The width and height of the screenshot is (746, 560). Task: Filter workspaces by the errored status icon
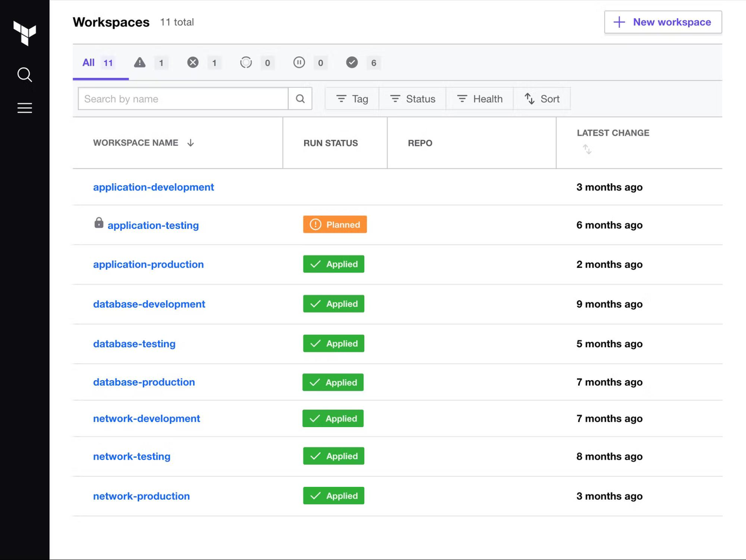tap(192, 62)
